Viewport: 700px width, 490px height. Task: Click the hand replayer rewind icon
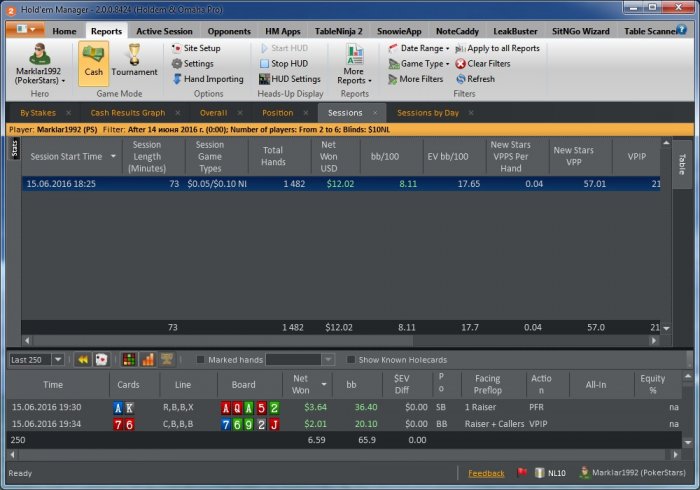(x=83, y=360)
